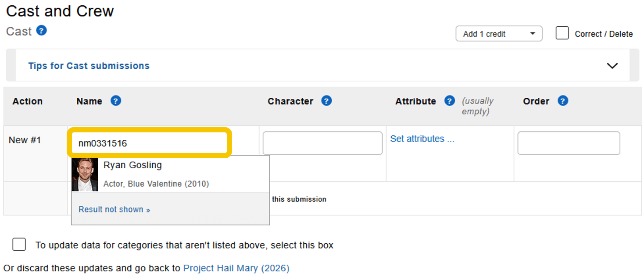The image size is (644, 277).
Task: Click the help icon next to Cast
Action: pos(41,31)
